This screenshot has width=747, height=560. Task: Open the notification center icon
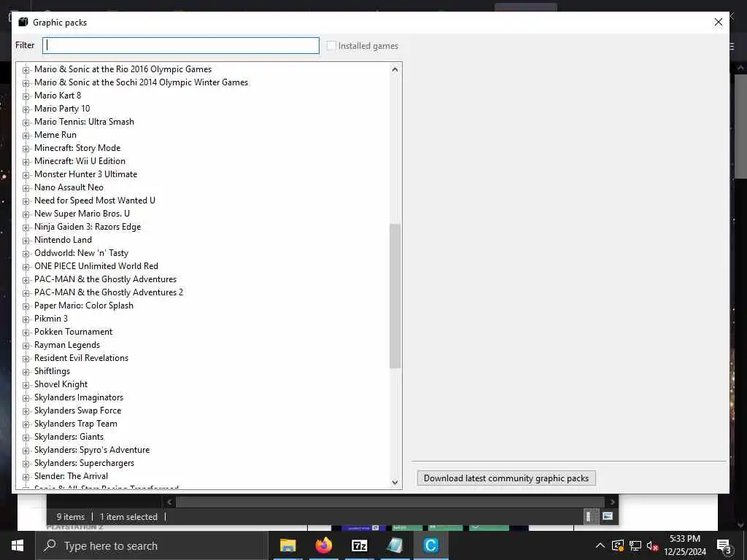click(724, 546)
